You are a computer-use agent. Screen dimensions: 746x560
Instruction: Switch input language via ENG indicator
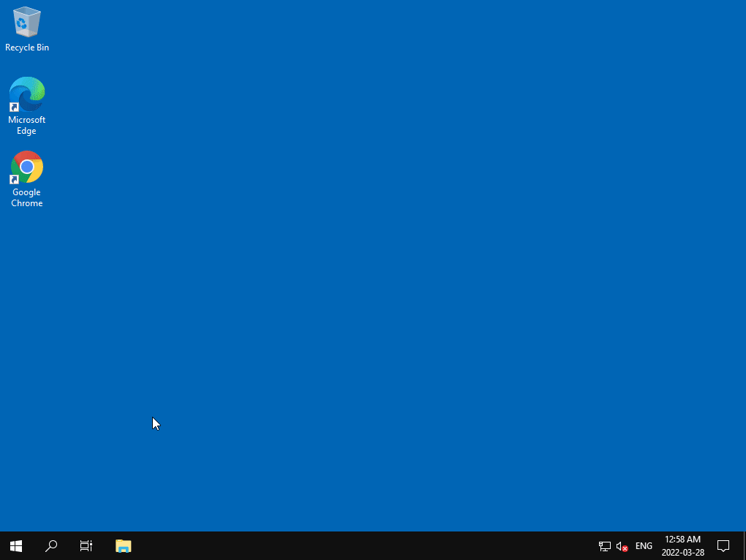[644, 545]
